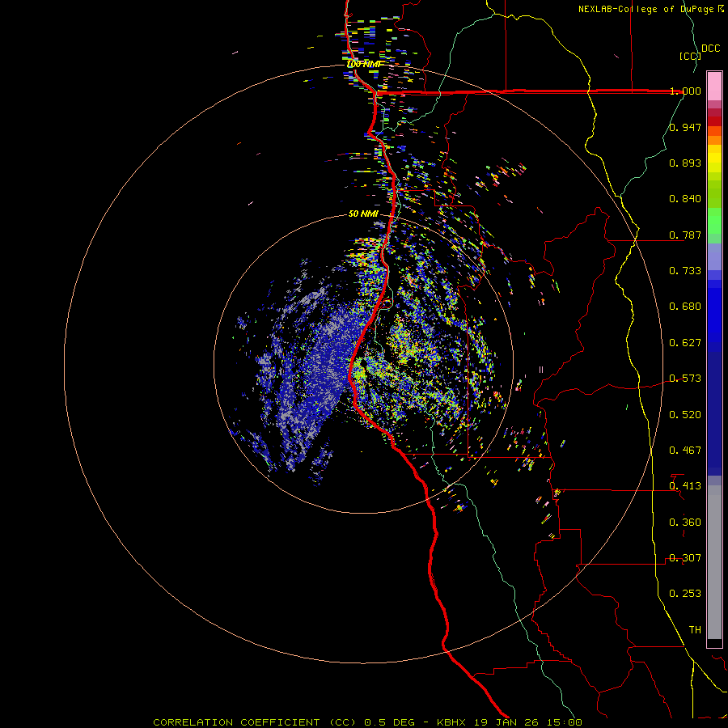Image resolution: width=728 pixels, height=728 pixels.
Task: Click the 0.573 color scale label
Action: 685,379
